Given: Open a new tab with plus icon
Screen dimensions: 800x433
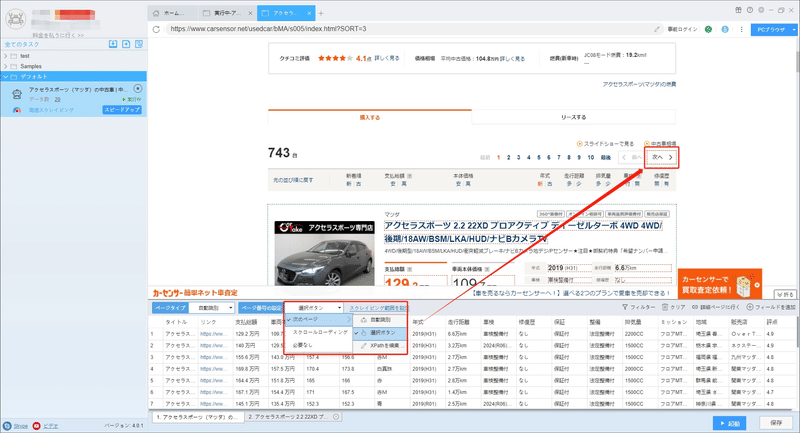Looking at the screenshot, I should [321, 13].
